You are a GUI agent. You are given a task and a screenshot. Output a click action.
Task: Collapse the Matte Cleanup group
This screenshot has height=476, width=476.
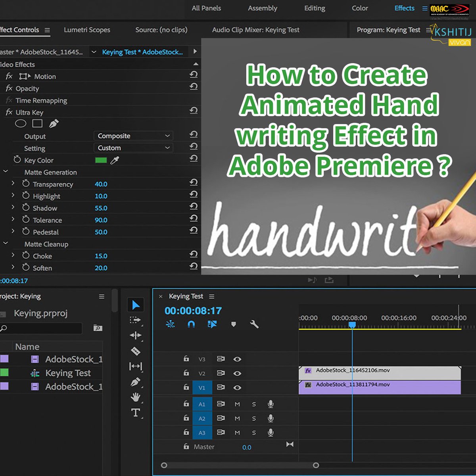pos(6,243)
